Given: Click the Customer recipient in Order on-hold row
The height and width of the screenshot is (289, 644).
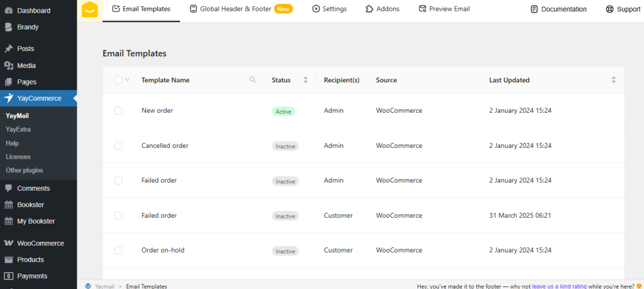Looking at the screenshot, I should point(338,251).
